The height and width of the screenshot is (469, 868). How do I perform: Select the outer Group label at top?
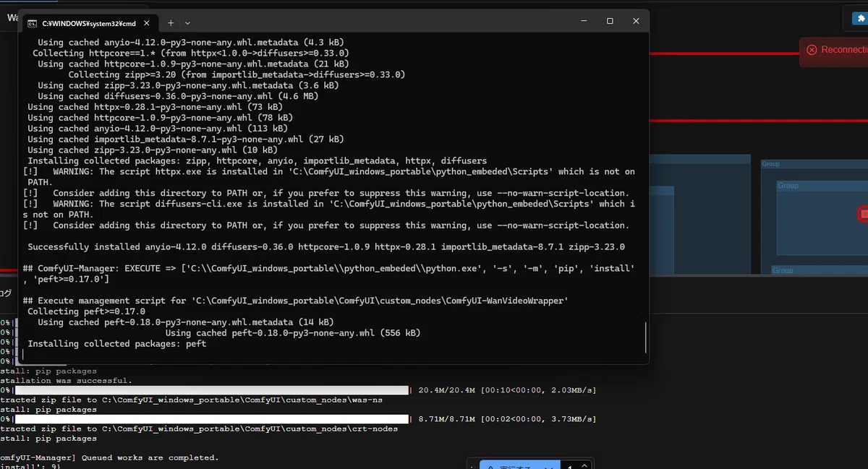point(770,164)
